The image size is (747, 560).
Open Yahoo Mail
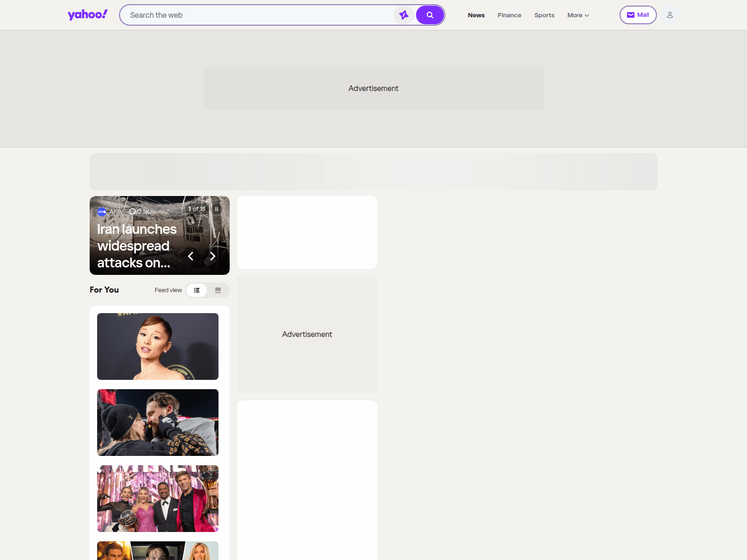click(638, 15)
